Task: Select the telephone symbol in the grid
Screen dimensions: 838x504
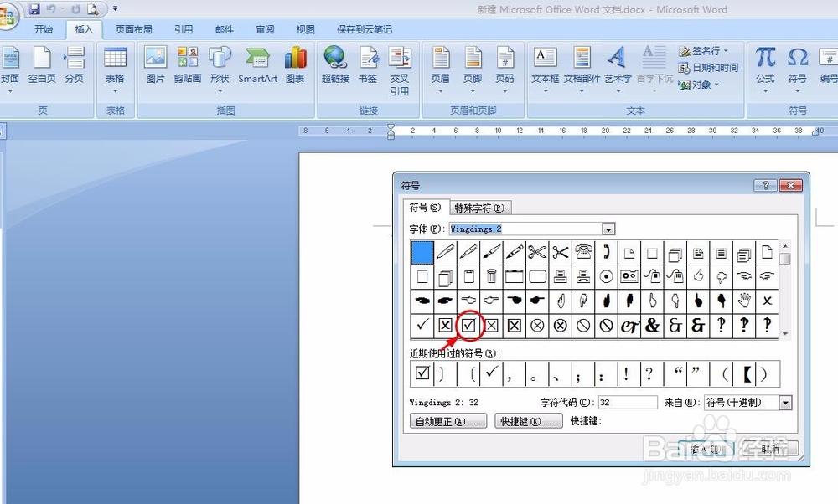Action: [x=583, y=252]
